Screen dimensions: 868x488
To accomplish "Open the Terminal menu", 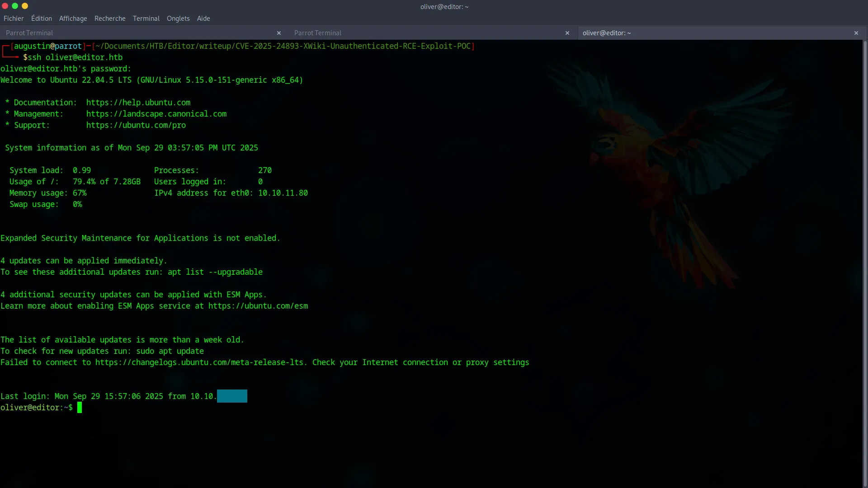I will click(x=146, y=19).
